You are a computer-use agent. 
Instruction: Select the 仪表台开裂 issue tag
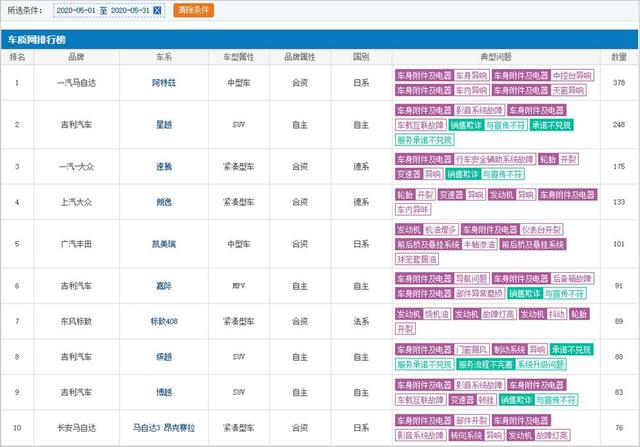point(541,230)
